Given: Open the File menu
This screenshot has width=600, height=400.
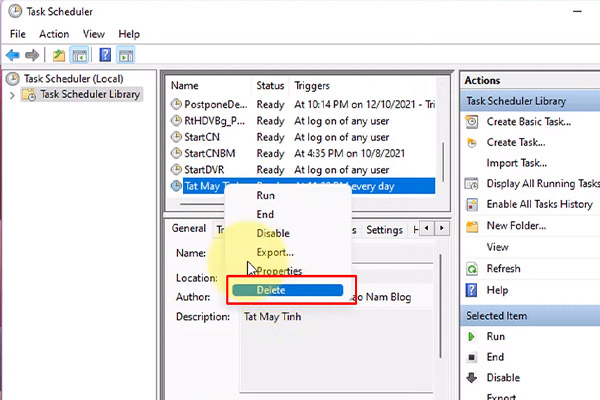Looking at the screenshot, I should pos(18,34).
